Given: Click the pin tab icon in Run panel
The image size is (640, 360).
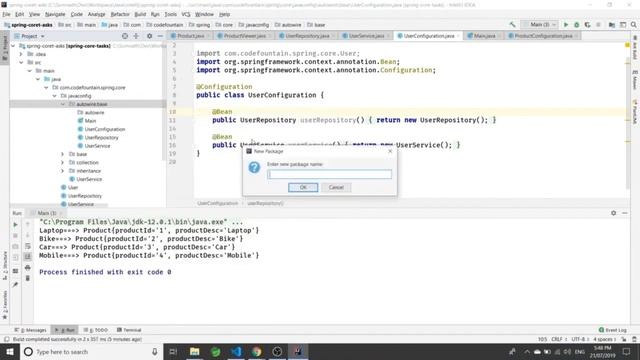Looking at the screenshot, I should click(x=15, y=284).
